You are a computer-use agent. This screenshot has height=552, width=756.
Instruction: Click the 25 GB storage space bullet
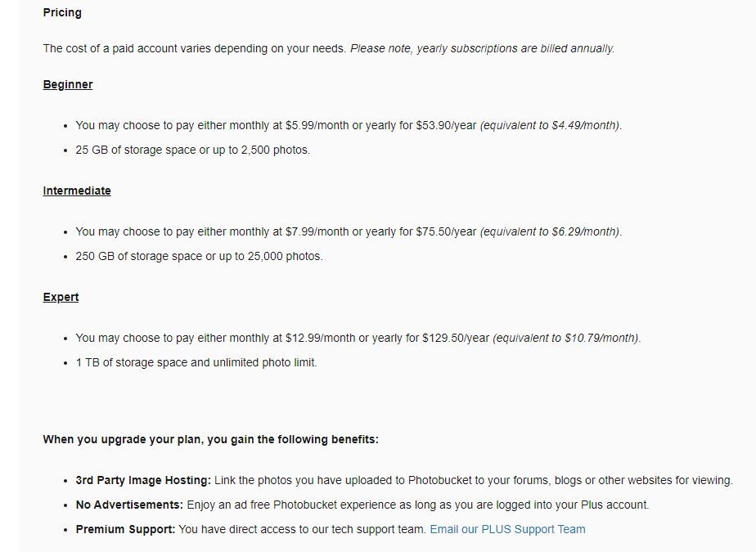192,150
